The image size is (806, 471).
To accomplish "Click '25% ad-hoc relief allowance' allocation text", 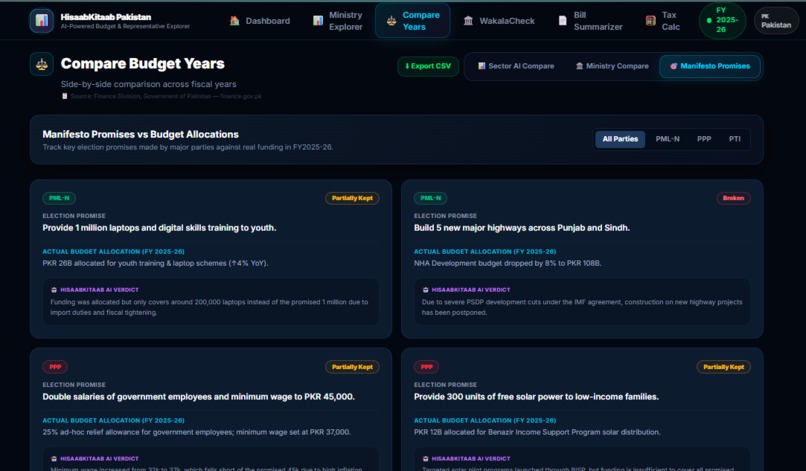I will click(x=196, y=432).
